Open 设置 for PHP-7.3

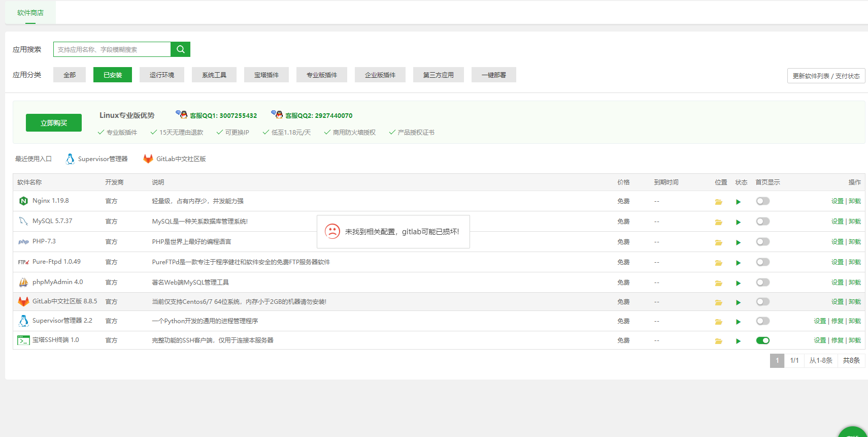pos(837,242)
